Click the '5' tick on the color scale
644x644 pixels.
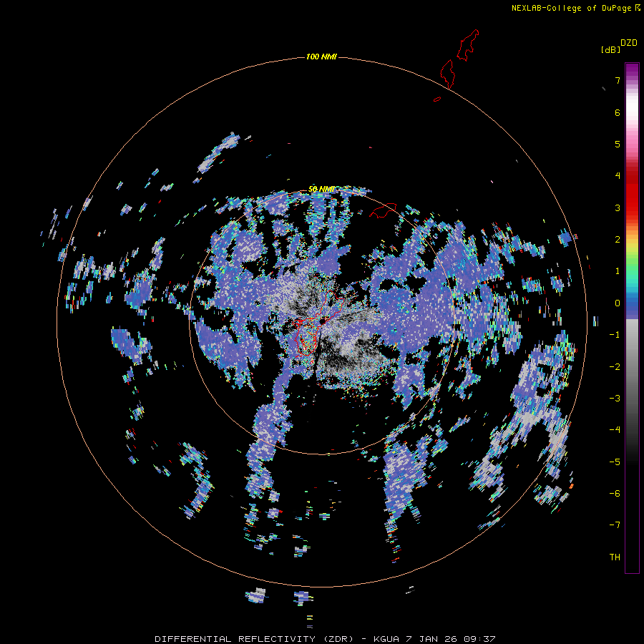618,144
